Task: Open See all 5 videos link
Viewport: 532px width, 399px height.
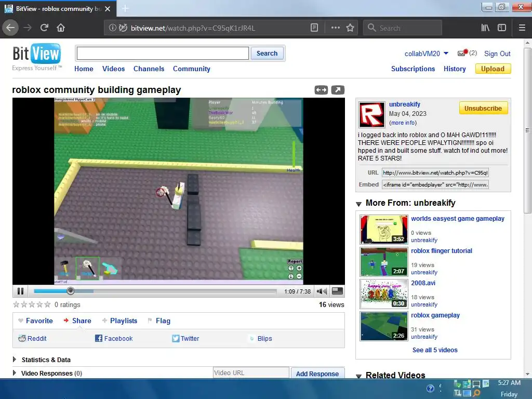Action: [x=435, y=350]
